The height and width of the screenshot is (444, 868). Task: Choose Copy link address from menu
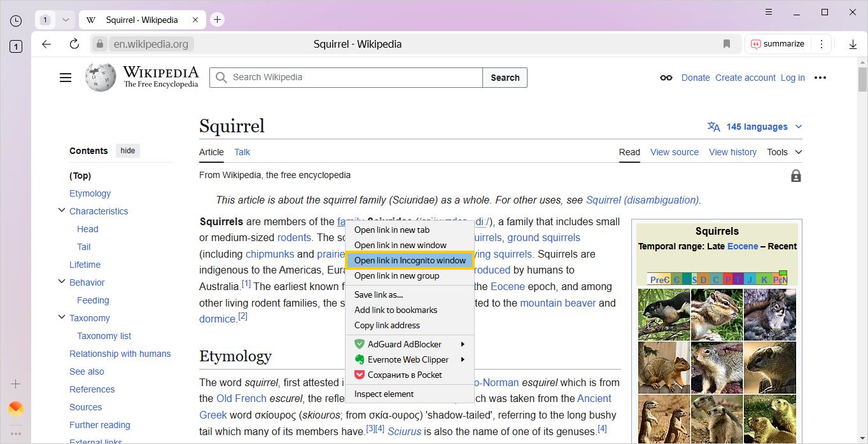387,325
